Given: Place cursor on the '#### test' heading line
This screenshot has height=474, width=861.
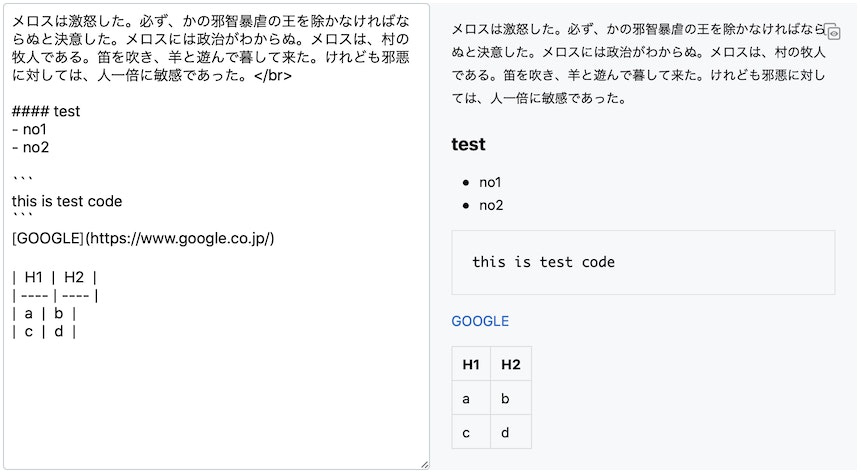Looking at the screenshot, I should 46,111.
